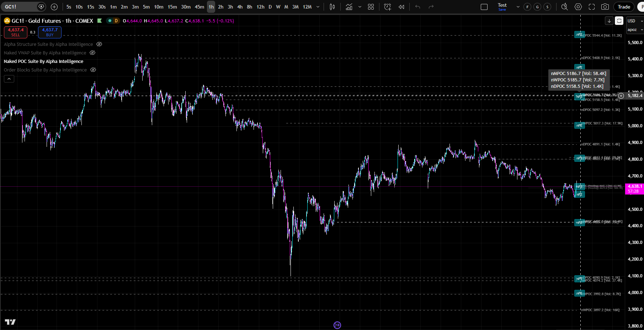
Task: Switch to the 4h timeframe
Action: pyautogui.click(x=240, y=7)
